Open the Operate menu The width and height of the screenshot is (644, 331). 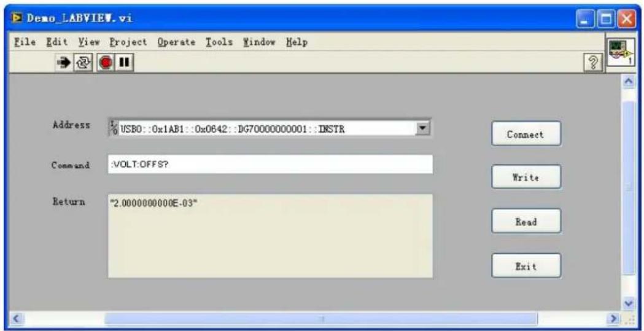(x=176, y=42)
